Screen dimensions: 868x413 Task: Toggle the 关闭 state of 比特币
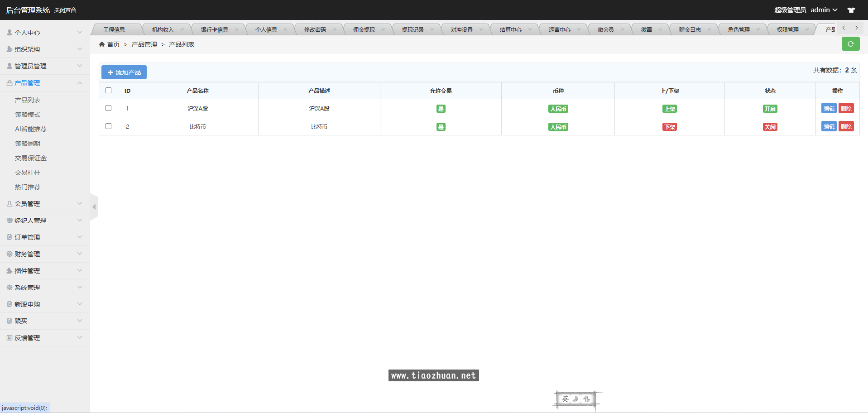(770, 127)
